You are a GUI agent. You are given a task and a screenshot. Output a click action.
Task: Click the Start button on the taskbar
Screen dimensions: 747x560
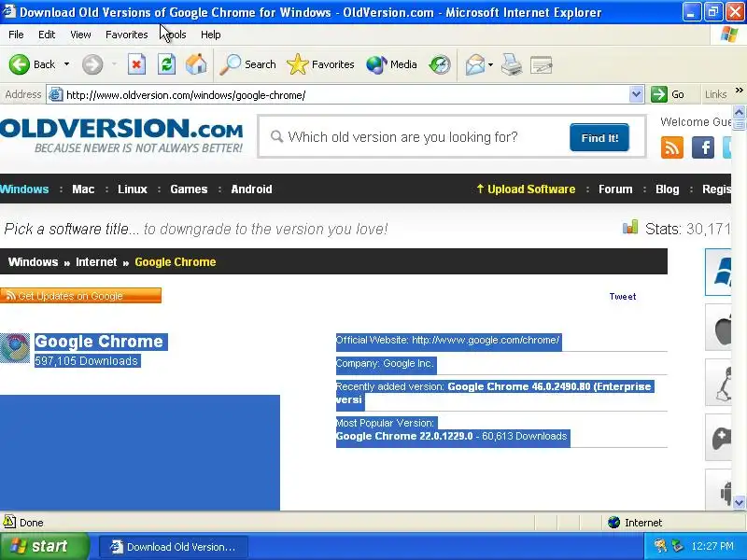[x=44, y=546]
